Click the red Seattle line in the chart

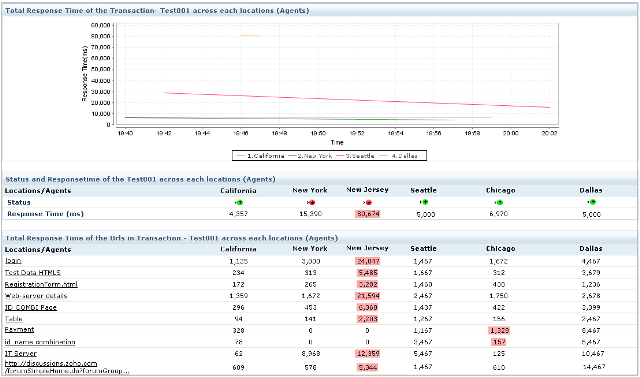(357, 100)
